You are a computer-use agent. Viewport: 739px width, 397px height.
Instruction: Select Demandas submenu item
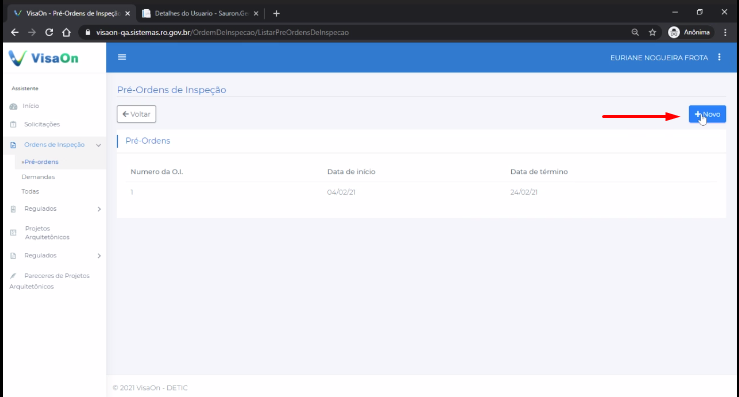point(38,177)
